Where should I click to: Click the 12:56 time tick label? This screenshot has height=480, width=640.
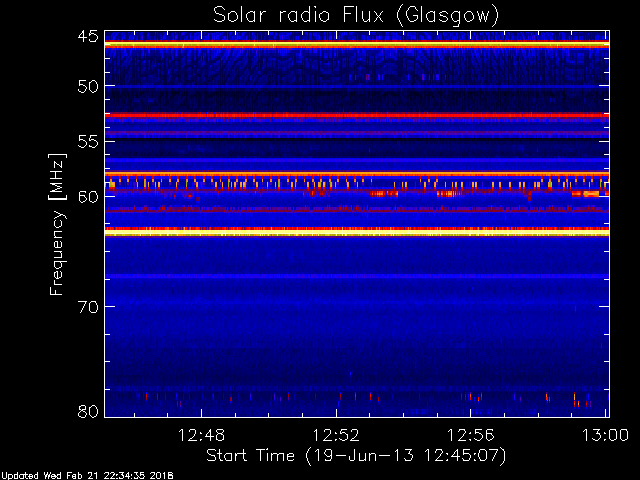coord(471,435)
